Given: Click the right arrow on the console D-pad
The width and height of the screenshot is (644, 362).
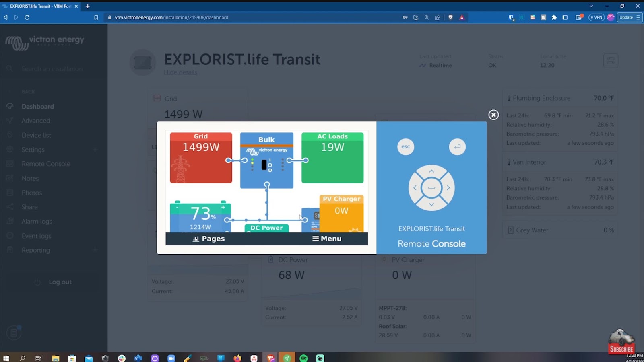Looking at the screenshot, I should coord(448,188).
